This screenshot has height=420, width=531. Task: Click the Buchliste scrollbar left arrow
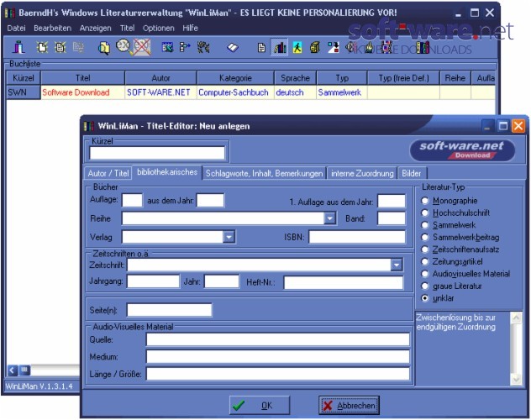[13, 370]
